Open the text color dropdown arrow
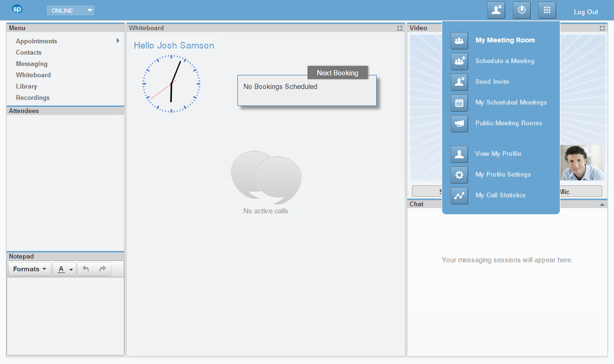This screenshot has height=364, width=614. click(71, 269)
